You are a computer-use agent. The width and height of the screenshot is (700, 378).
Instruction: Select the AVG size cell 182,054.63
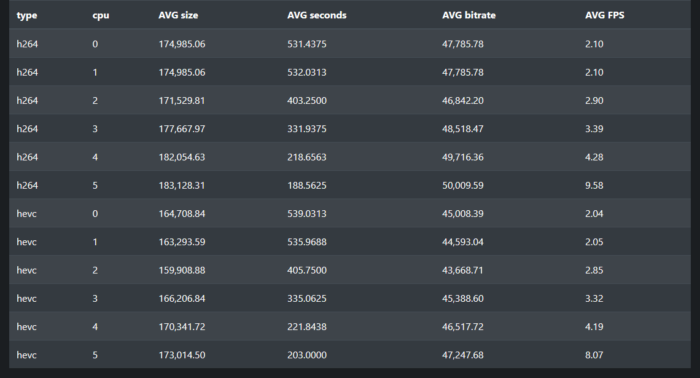(x=182, y=157)
